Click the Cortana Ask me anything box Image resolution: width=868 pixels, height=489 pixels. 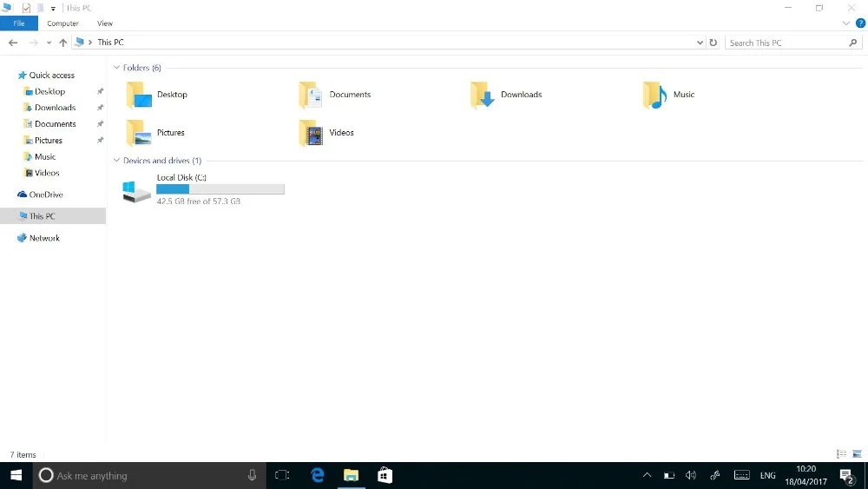tap(148, 476)
